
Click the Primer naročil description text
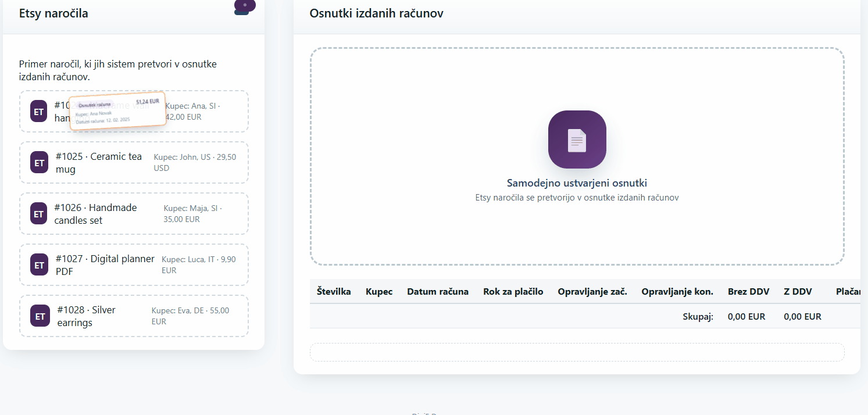coord(118,70)
